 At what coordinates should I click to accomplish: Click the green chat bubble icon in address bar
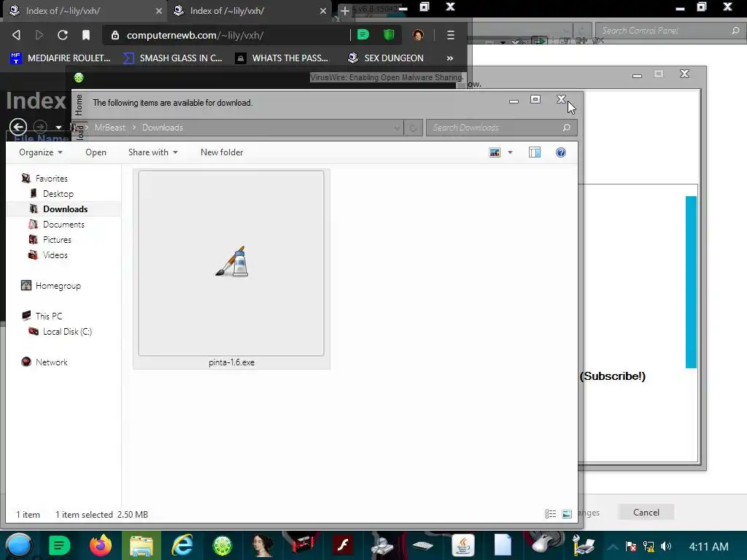click(363, 35)
